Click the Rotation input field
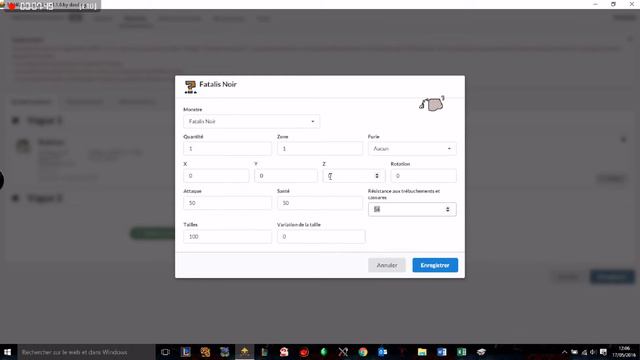 (423, 176)
